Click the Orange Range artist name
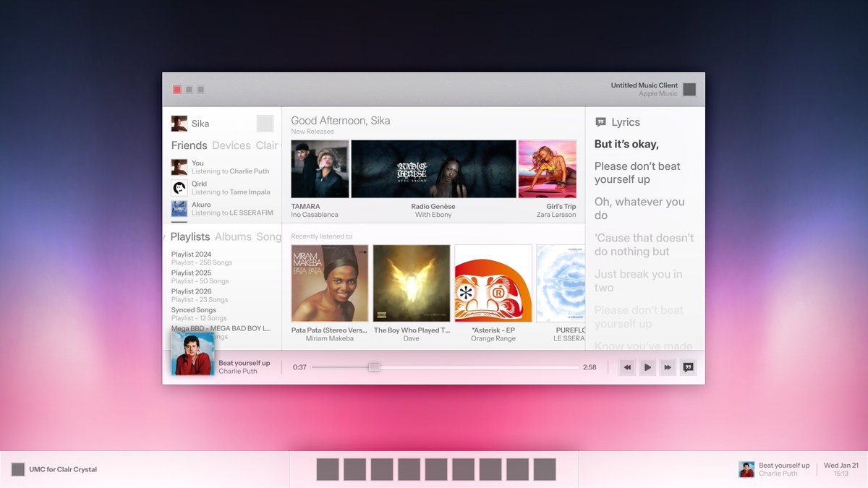 click(x=493, y=338)
